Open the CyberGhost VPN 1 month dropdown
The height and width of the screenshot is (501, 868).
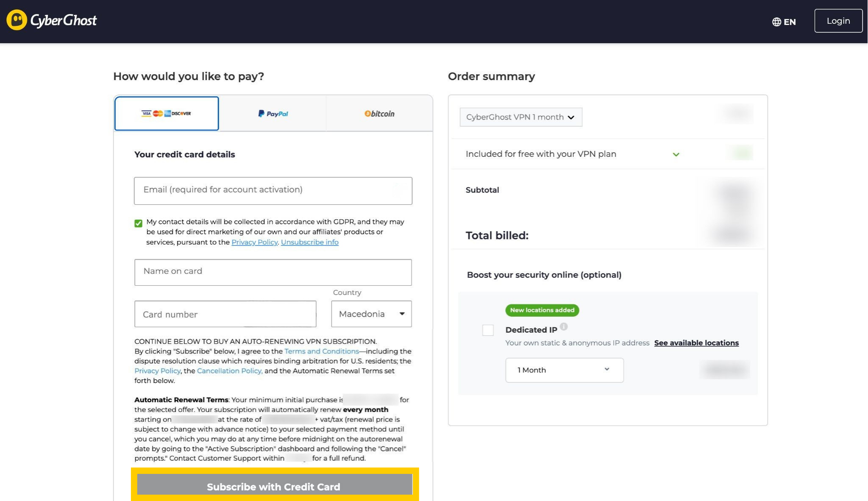click(521, 117)
